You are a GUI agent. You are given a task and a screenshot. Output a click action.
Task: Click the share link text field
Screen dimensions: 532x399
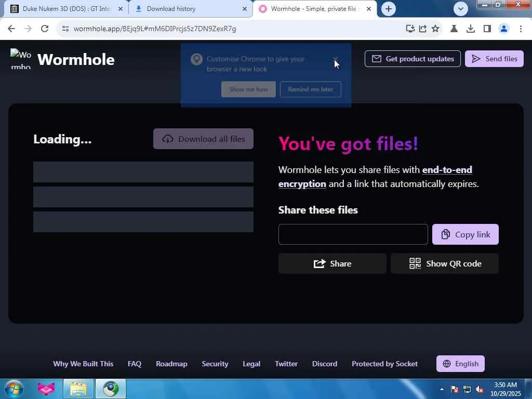point(353,234)
